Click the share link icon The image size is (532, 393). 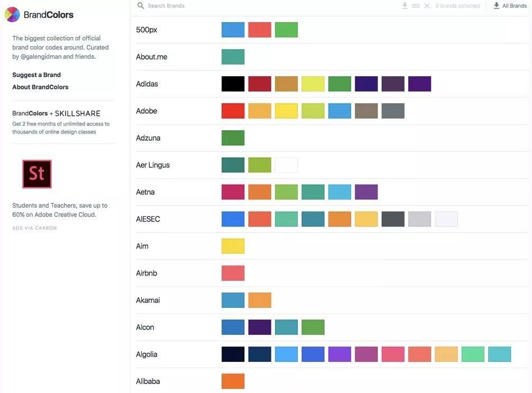pyautogui.click(x=416, y=6)
